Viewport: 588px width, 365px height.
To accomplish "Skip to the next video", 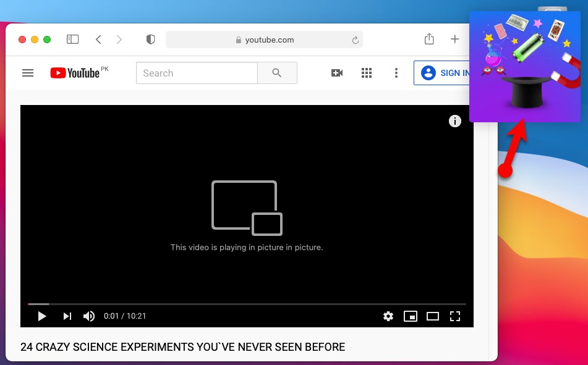I will click(x=67, y=316).
